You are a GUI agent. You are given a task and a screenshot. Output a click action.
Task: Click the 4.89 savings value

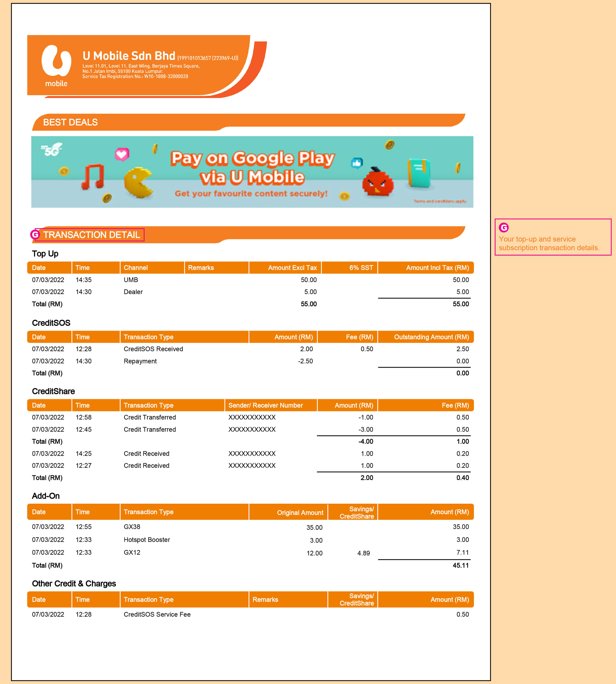click(364, 553)
